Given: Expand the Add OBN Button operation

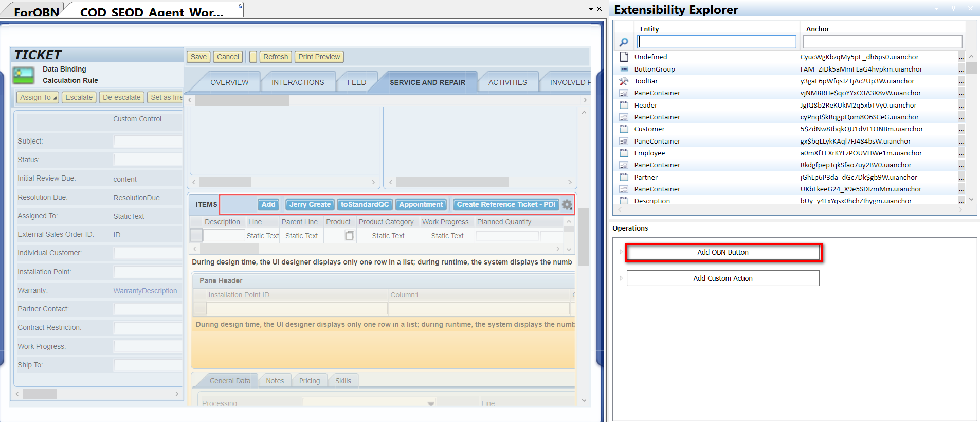Looking at the screenshot, I should (x=621, y=252).
